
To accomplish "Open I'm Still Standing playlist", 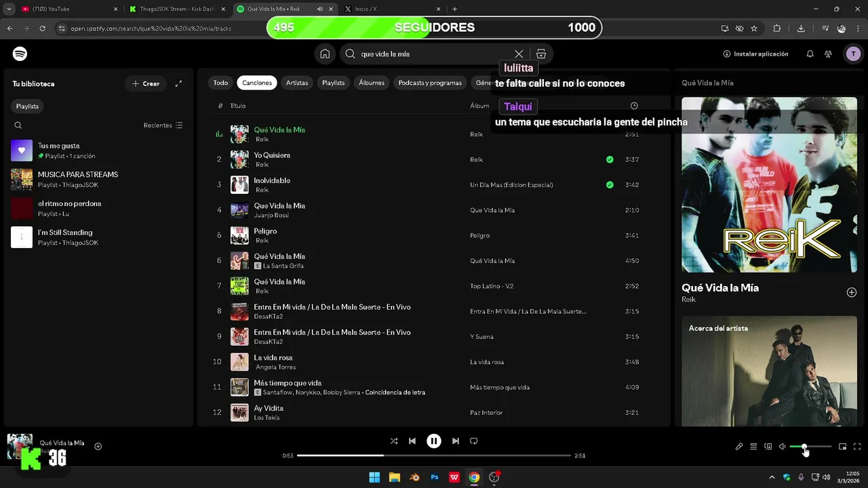I will point(98,237).
